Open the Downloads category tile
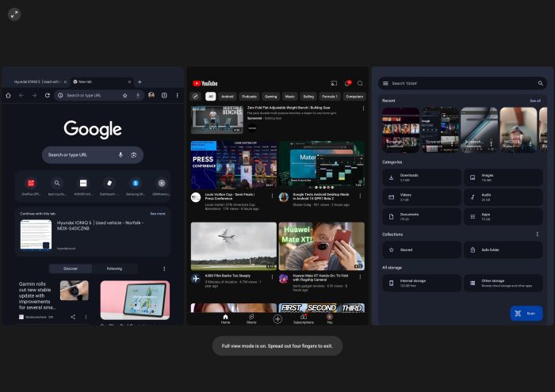 pos(422,177)
